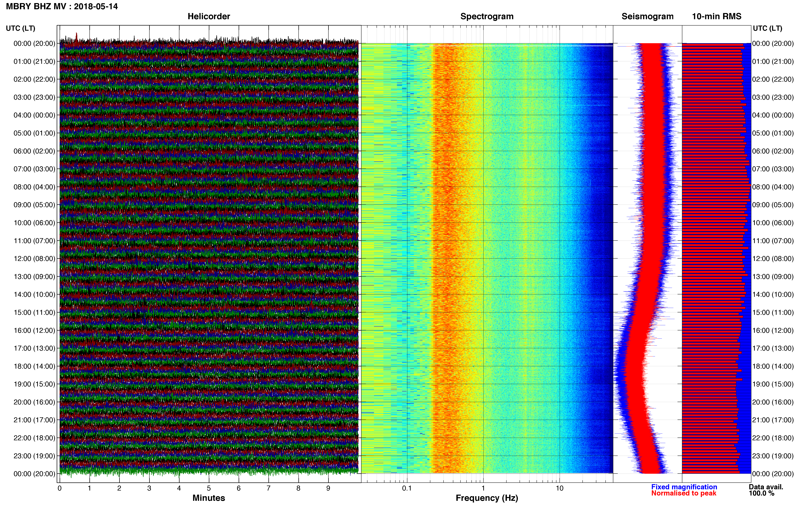Viewport: 812px width, 508px height.
Task: Click left time label '17:00 (13:00)'
Action: (x=34, y=348)
